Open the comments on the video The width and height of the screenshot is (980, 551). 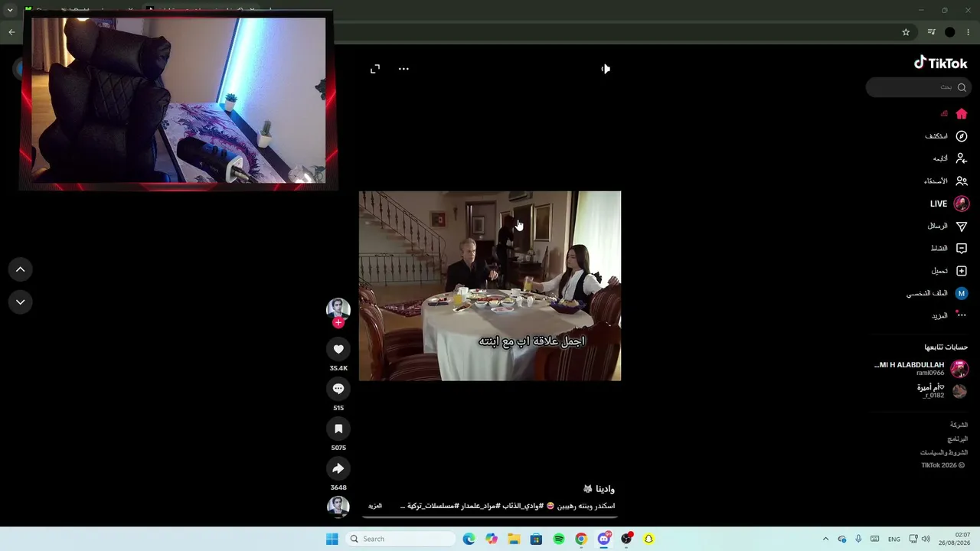(338, 389)
